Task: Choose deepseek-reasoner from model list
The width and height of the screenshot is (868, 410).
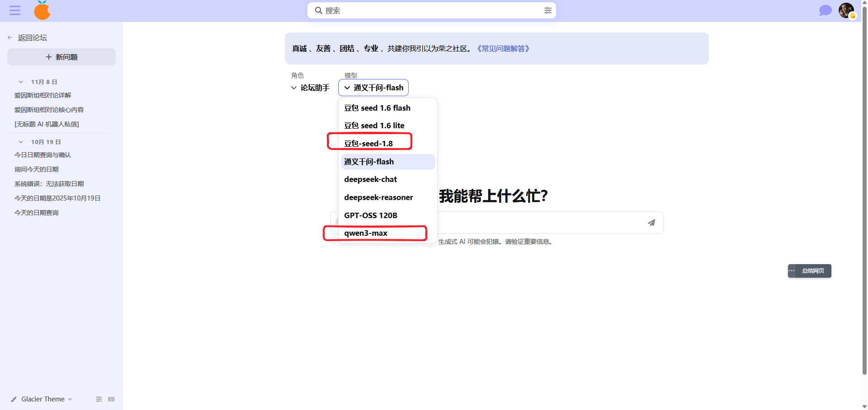Action: [378, 197]
